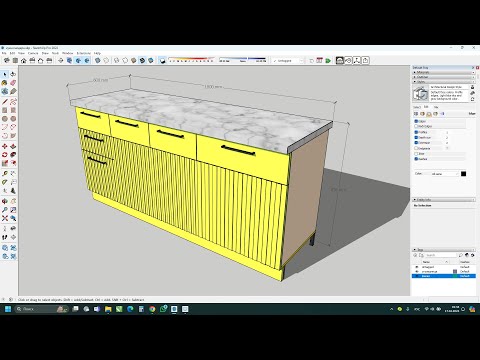480x360 pixels.
Task: Toggle visibility of first tag row
Action: (x=416, y=267)
